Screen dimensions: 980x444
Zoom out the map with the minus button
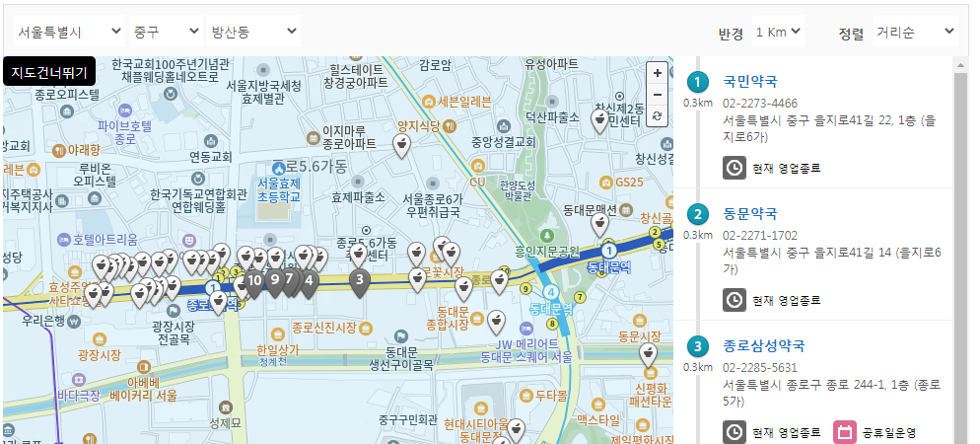[657, 95]
